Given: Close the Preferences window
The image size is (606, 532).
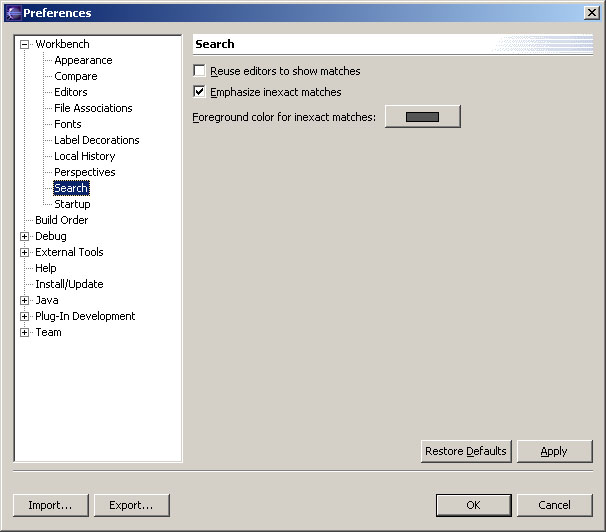Looking at the screenshot, I should 592,13.
